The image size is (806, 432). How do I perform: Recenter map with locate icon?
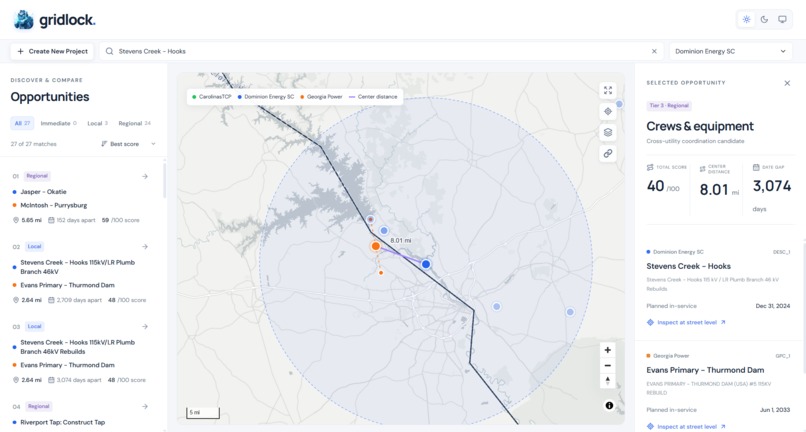click(608, 112)
